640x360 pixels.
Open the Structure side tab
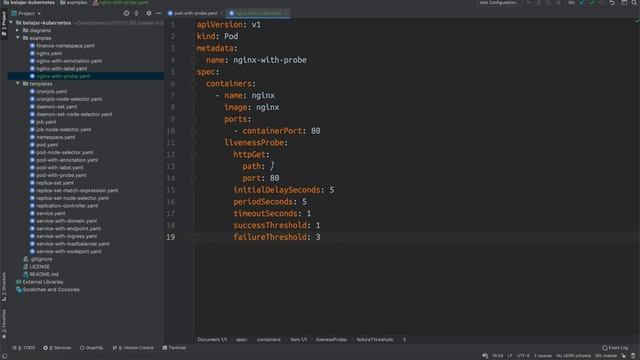click(x=4, y=287)
